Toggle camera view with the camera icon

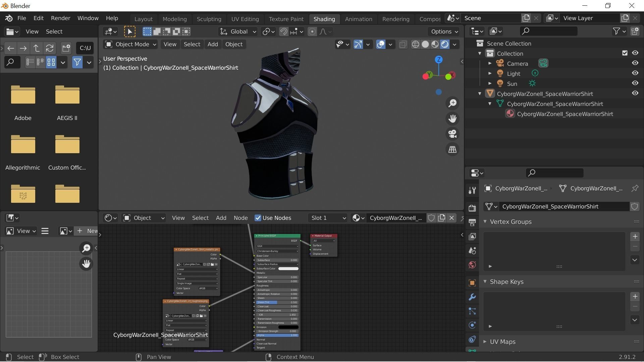(452, 134)
